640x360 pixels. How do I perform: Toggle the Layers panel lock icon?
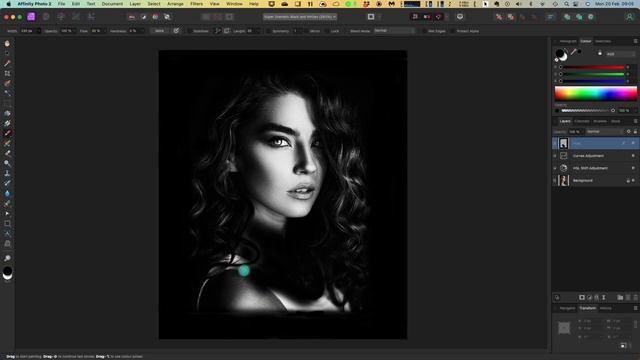(635, 131)
